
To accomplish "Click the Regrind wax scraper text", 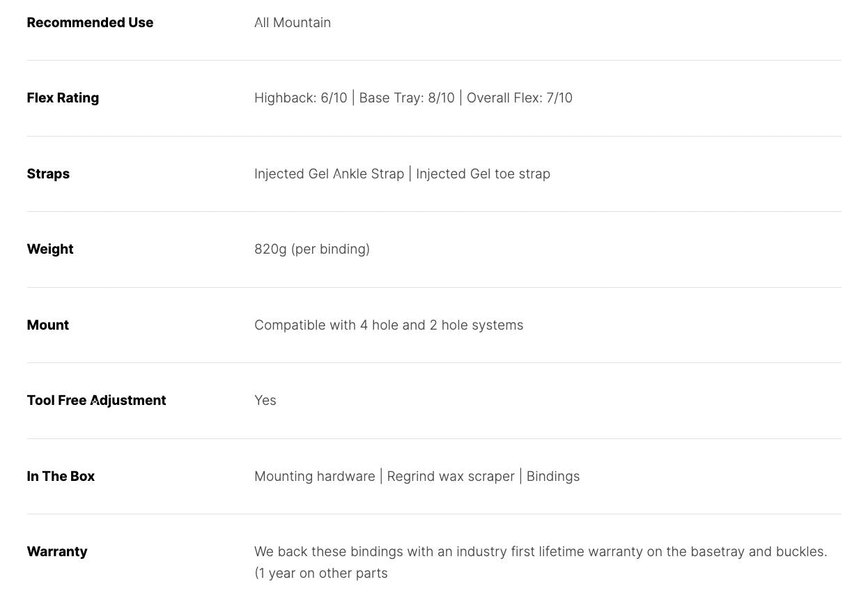I will (x=451, y=476).
